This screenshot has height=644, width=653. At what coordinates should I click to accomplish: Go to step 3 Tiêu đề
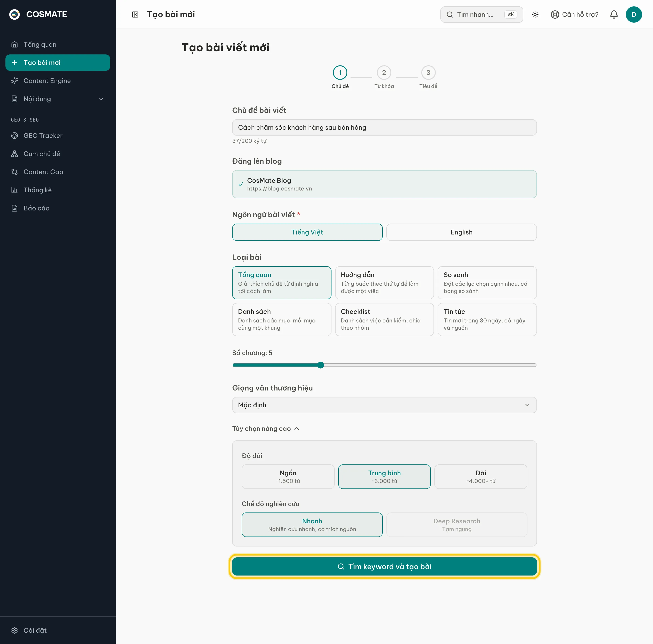click(428, 77)
